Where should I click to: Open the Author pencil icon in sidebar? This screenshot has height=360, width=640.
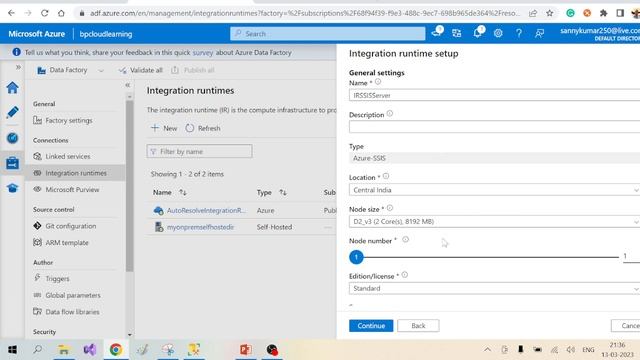point(12,112)
